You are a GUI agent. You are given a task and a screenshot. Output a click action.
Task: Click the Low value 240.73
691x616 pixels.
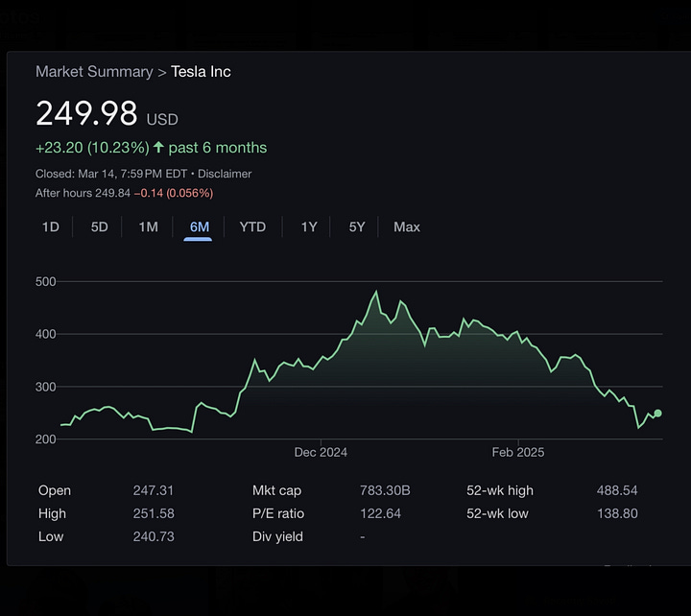(154, 536)
